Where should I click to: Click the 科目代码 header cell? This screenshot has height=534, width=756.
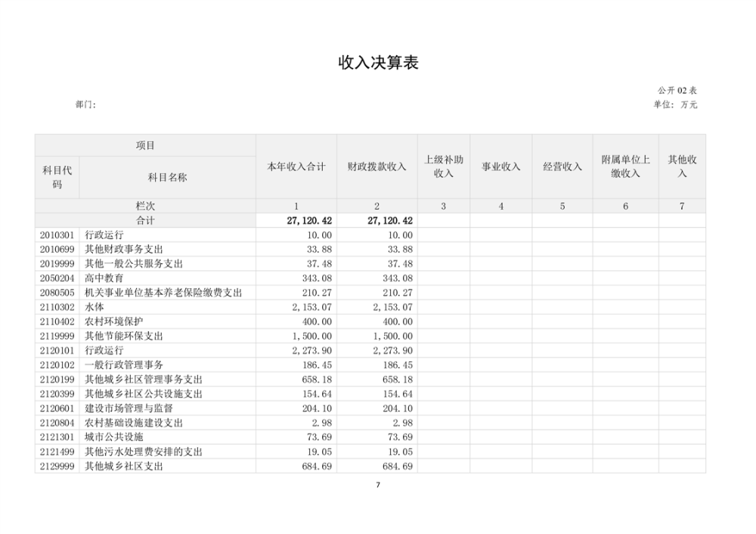pos(57,177)
